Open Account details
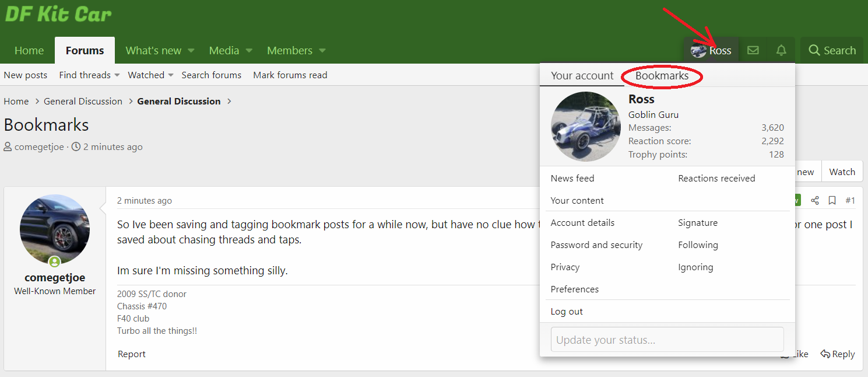Image resolution: width=868 pixels, height=377 pixels. 582,223
